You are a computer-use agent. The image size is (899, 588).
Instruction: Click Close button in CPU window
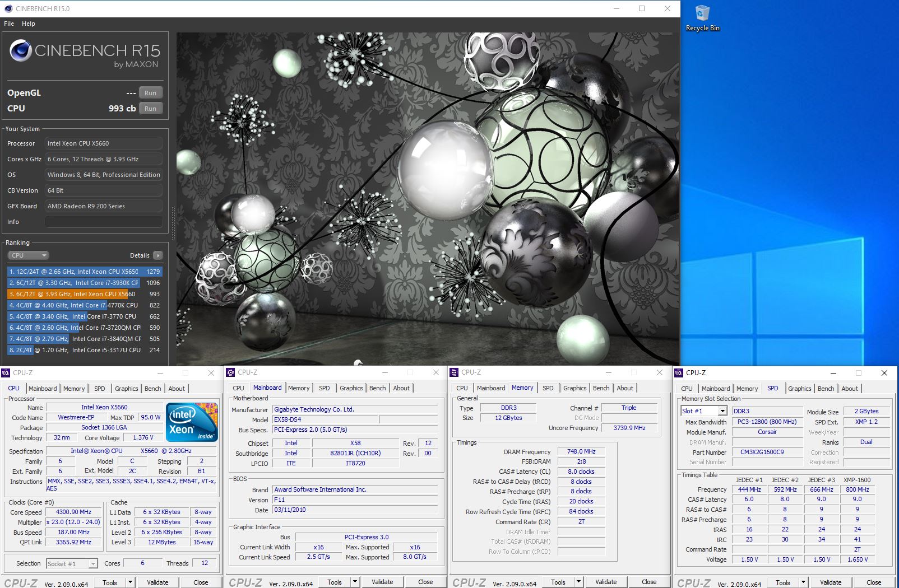201,582
